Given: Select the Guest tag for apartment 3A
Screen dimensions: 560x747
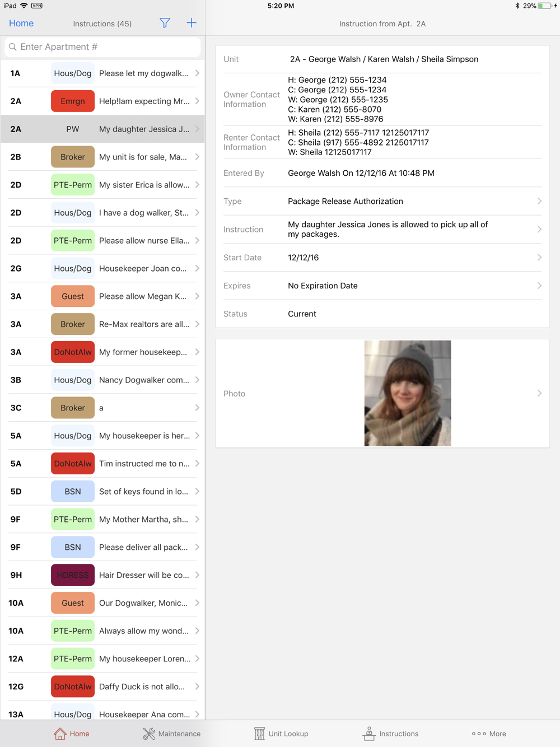Looking at the screenshot, I should [x=73, y=296].
